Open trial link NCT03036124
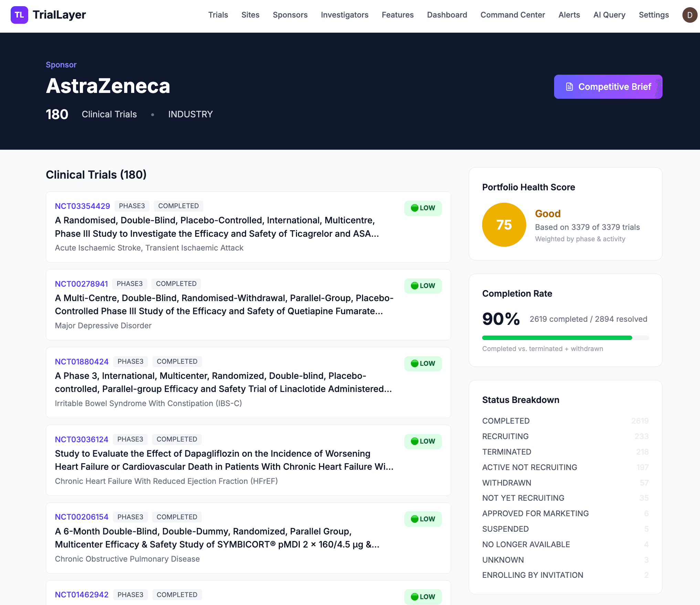Screen dimensions: 700x605 82,439
